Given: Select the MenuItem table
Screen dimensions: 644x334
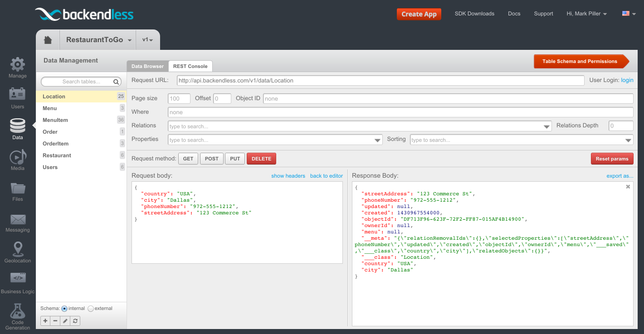Looking at the screenshot, I should 82,120.
